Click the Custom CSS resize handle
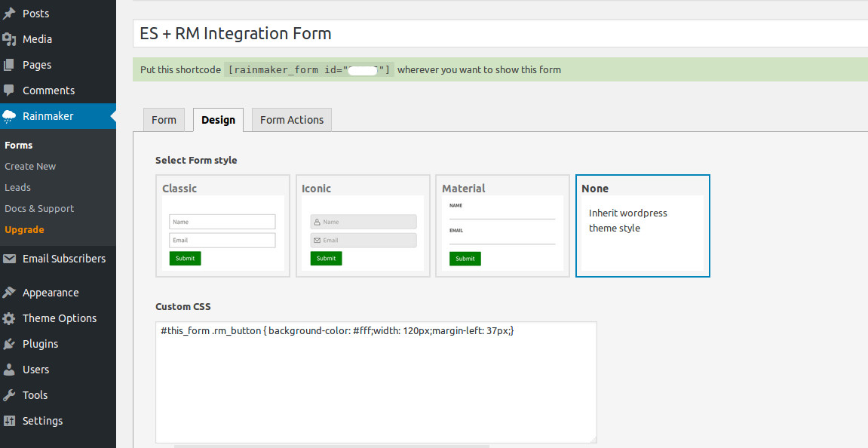Screen dimensions: 868x448 tap(593, 439)
